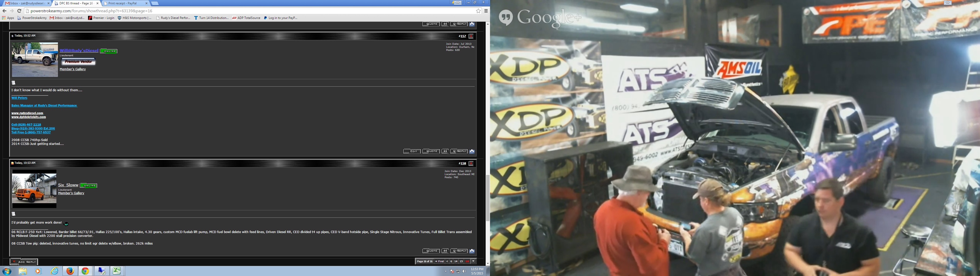Open Rudy's Diesel Perfor... bookmark

point(174,18)
